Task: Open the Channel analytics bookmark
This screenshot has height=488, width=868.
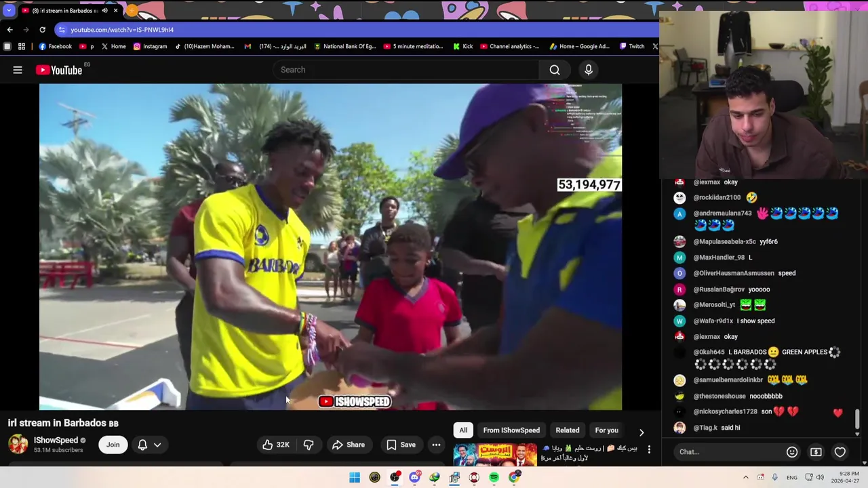Action: (x=509, y=46)
